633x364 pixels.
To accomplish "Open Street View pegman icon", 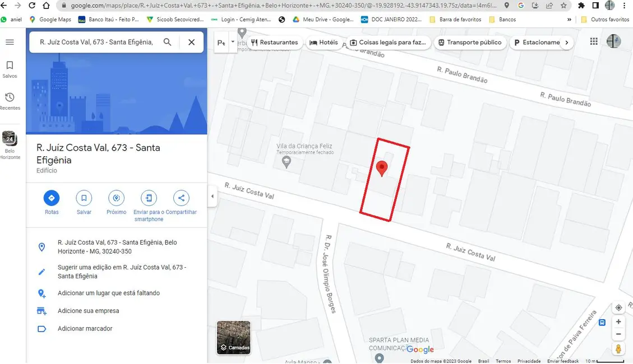I will [618, 349].
